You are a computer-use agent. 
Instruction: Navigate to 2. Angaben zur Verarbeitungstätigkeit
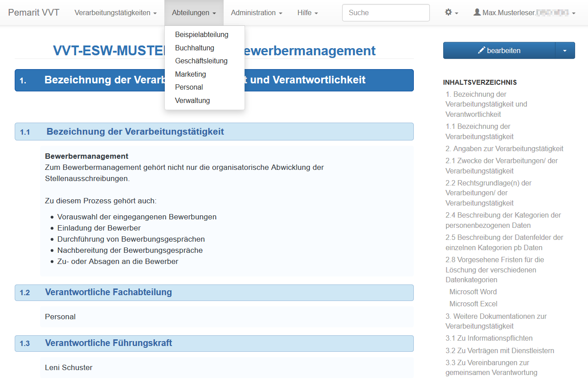click(504, 149)
